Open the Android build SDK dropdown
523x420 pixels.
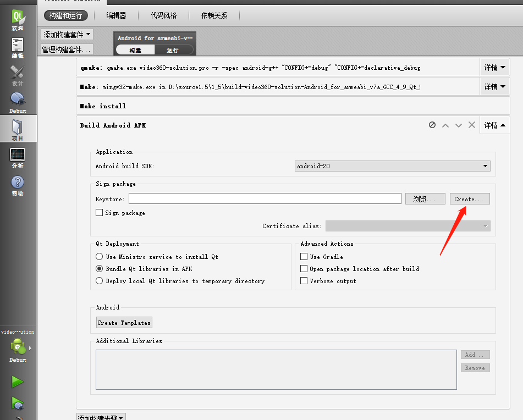point(392,166)
